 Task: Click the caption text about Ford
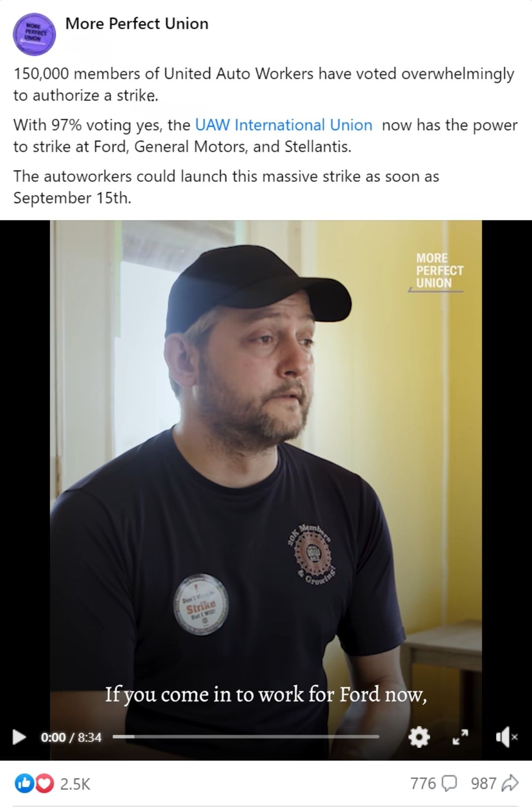[x=266, y=694]
